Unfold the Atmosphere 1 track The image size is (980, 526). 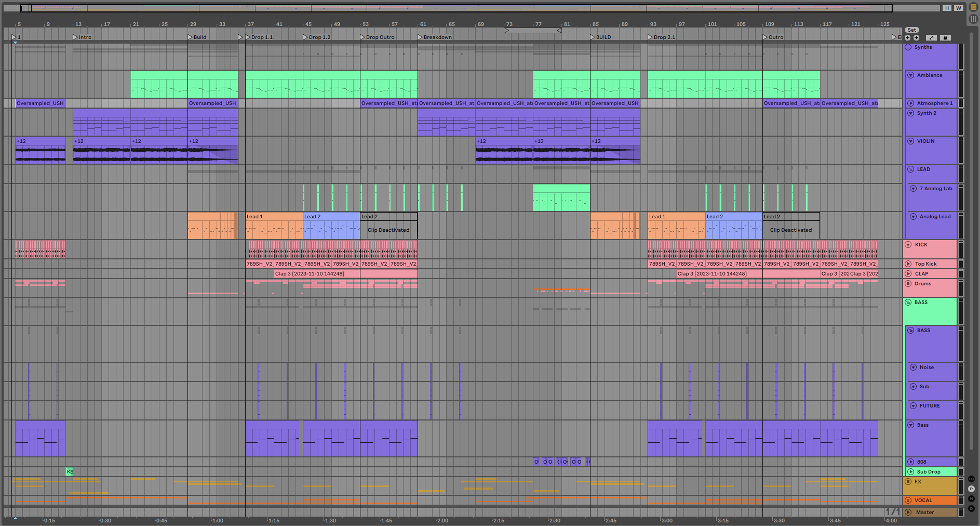(x=910, y=103)
